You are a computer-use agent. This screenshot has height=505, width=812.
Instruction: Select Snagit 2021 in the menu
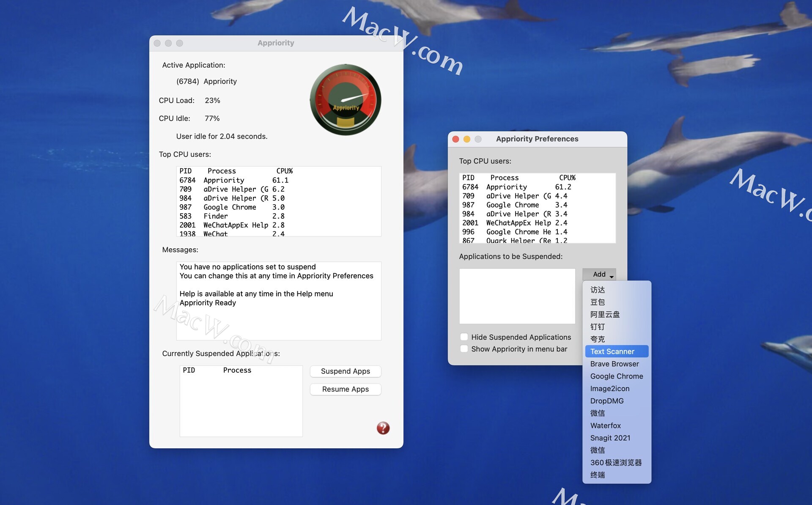pos(617,438)
